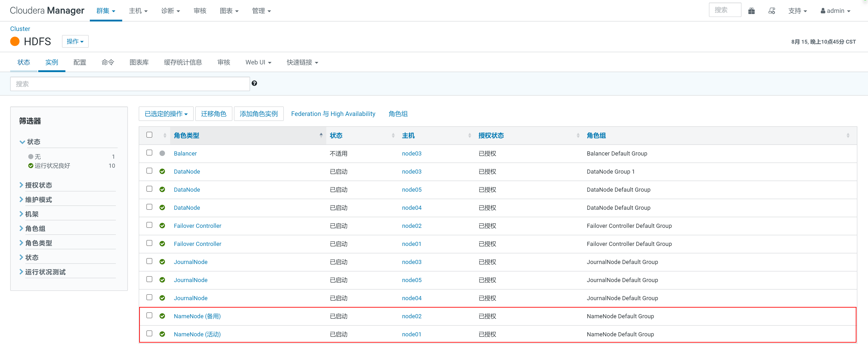Check the JournalNode node04 row checkbox
The height and width of the screenshot is (344, 868).
149,297
